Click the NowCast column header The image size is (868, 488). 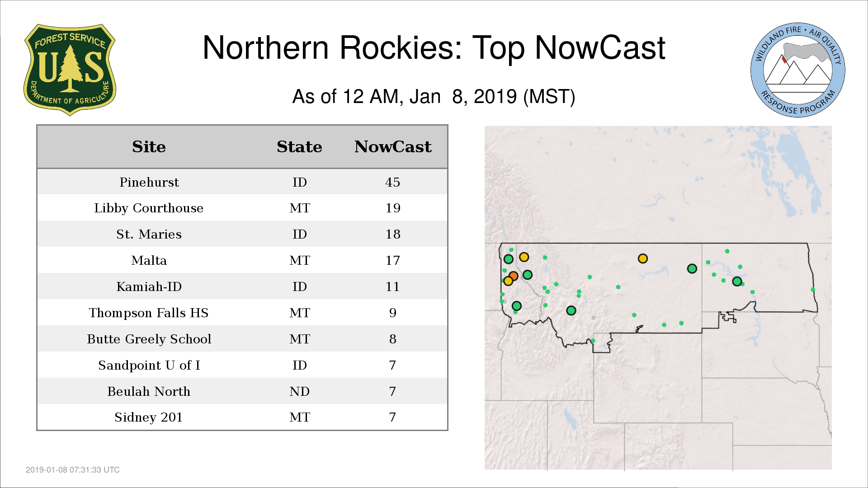point(392,147)
